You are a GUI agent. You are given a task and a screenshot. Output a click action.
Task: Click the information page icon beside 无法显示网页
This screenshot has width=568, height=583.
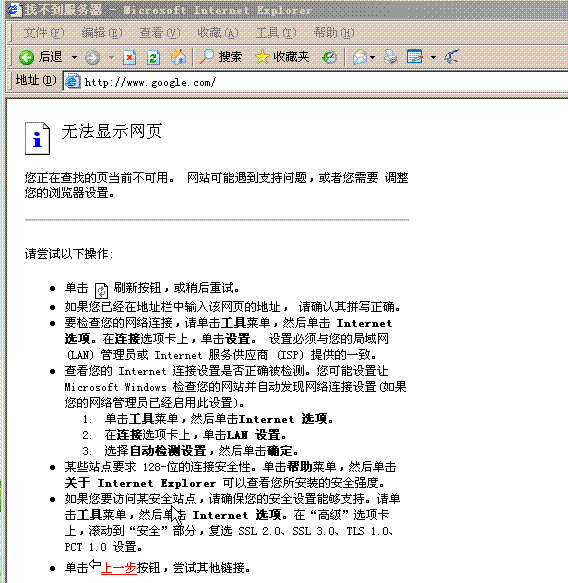pos(37,138)
